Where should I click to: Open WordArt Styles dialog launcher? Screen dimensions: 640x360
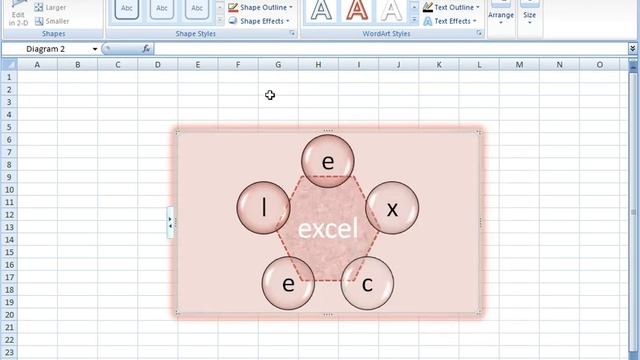(x=479, y=33)
